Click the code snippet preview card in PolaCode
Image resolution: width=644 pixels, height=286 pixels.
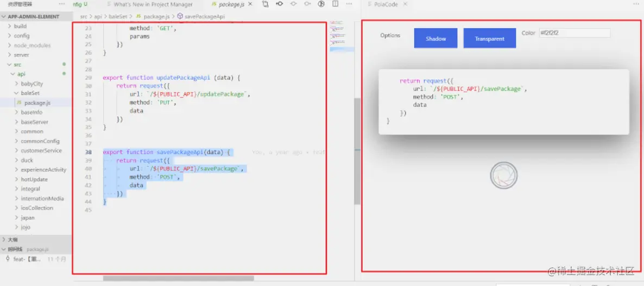click(x=503, y=101)
